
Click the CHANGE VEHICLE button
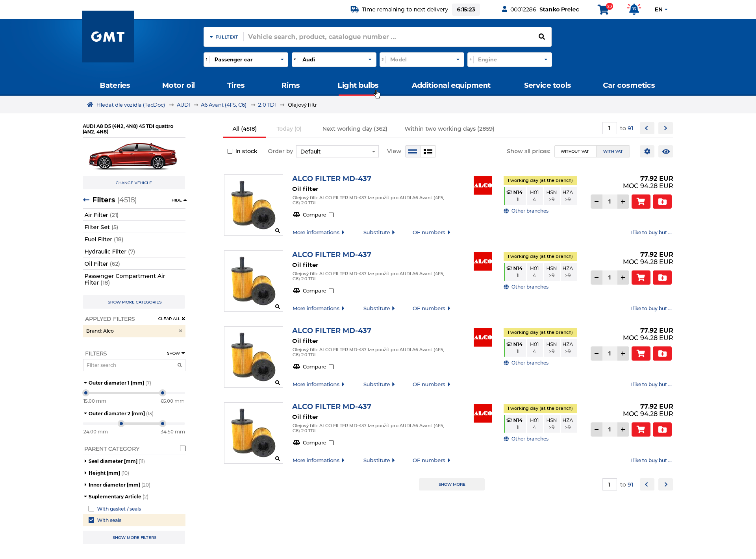[x=134, y=183]
